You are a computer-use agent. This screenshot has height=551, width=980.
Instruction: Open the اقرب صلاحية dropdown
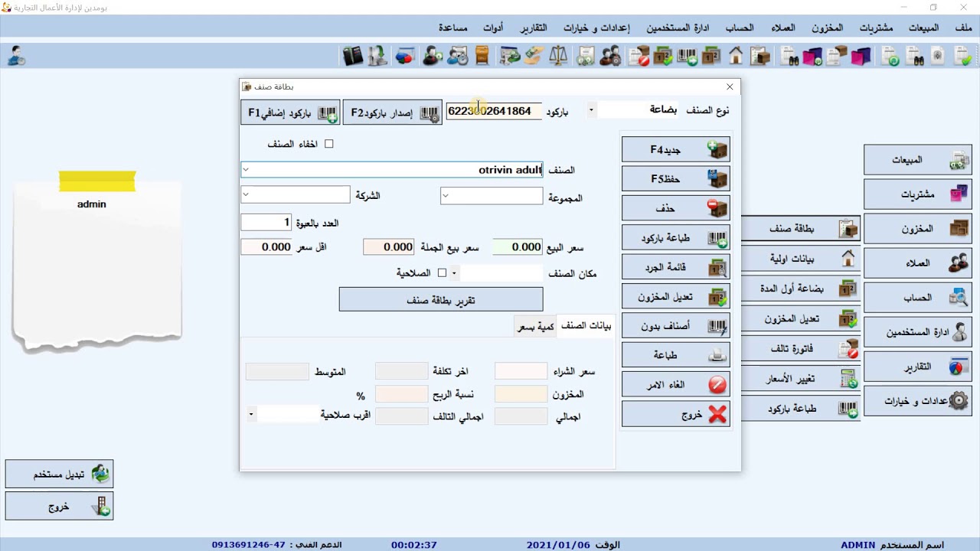tap(251, 414)
